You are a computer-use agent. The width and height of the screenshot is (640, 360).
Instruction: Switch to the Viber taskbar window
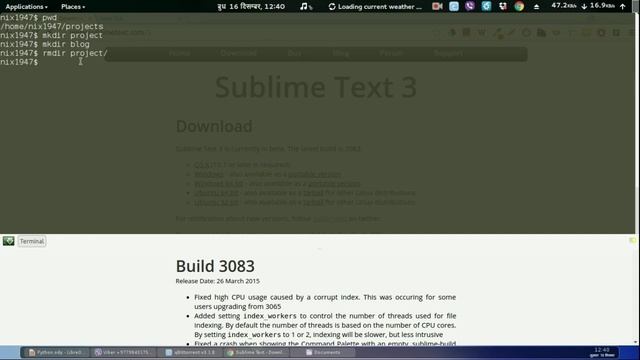click(124, 352)
